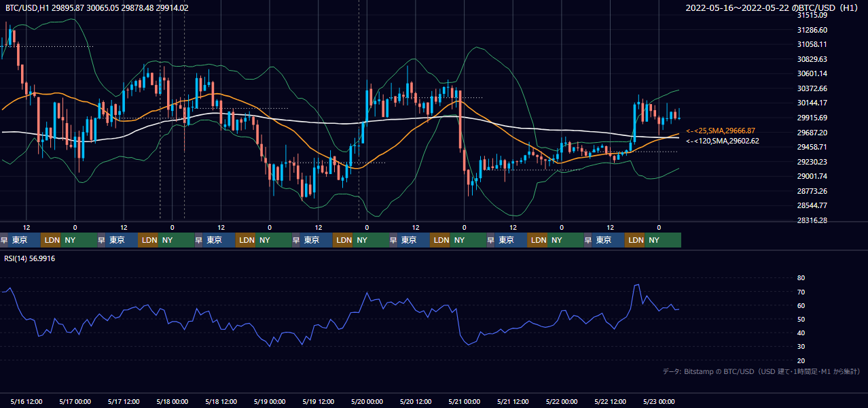Click the 28544.77 price axis label
This screenshot has width=868, height=408.
tap(812, 205)
